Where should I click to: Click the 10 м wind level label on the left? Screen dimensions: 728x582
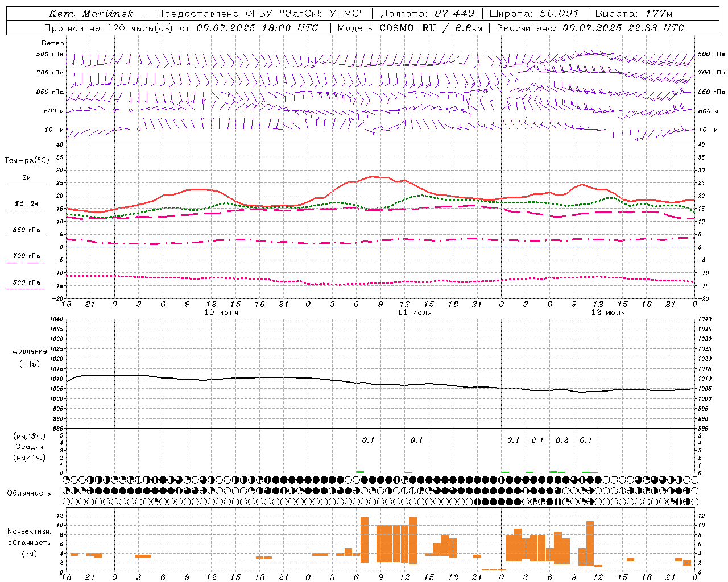55,130
